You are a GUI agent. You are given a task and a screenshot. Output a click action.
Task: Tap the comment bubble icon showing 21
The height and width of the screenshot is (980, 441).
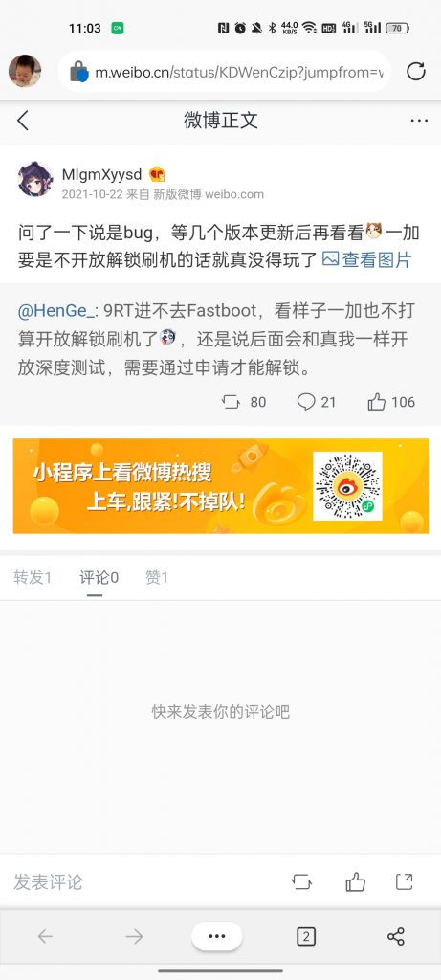[x=306, y=402]
